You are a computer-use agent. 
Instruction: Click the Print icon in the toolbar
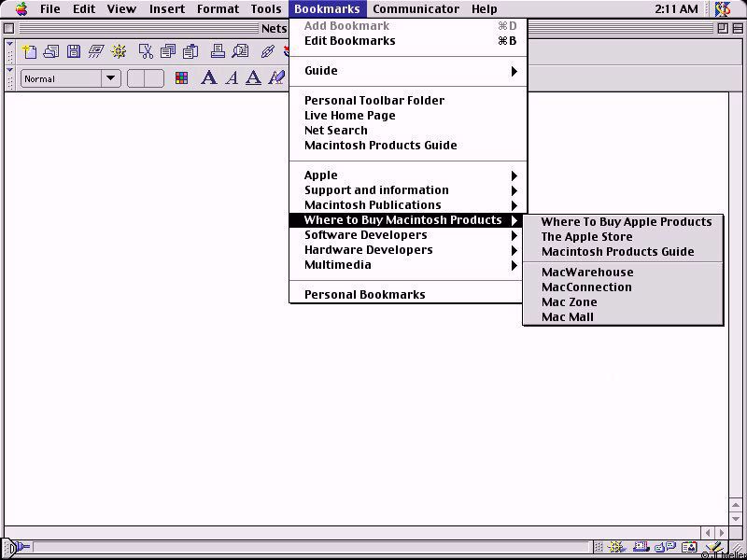click(x=218, y=52)
